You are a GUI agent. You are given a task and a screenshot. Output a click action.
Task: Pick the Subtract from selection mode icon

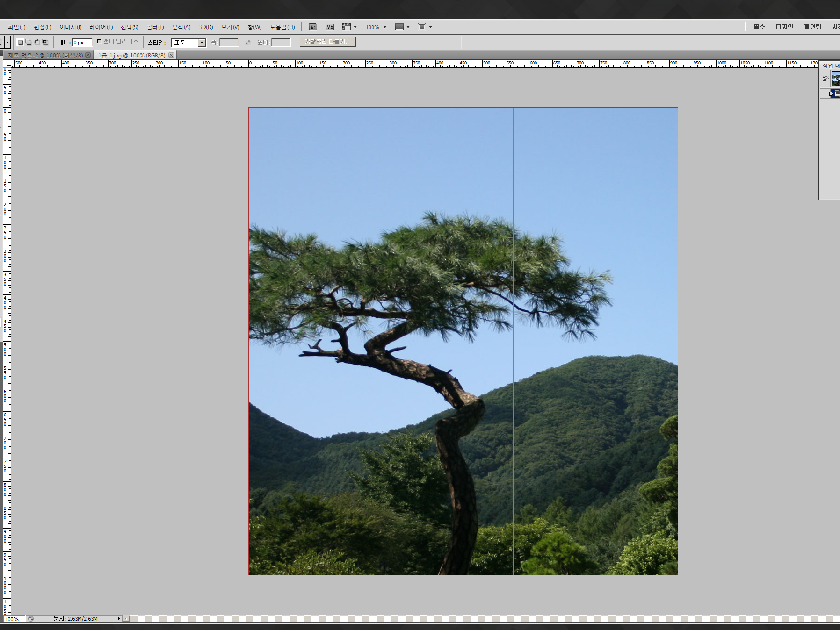[x=36, y=42]
